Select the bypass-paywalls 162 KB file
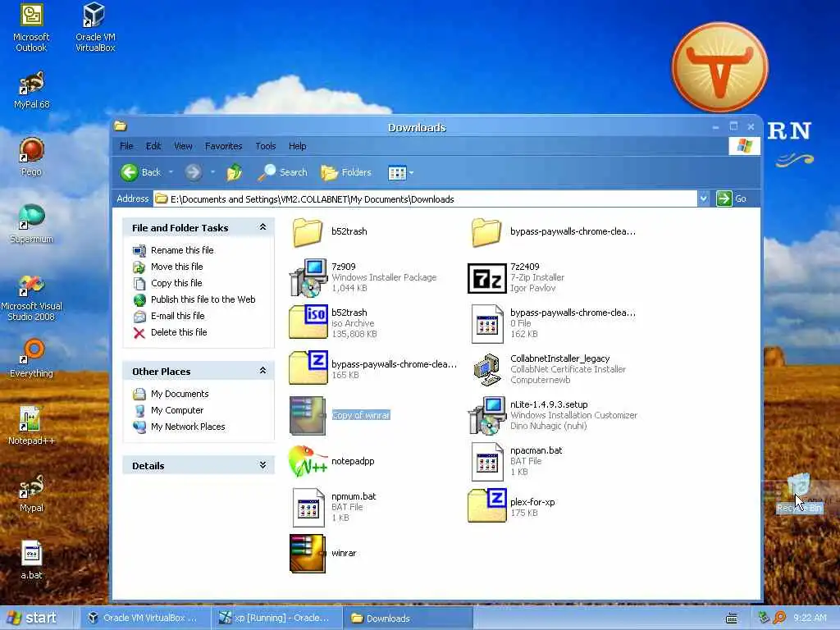 (554, 323)
